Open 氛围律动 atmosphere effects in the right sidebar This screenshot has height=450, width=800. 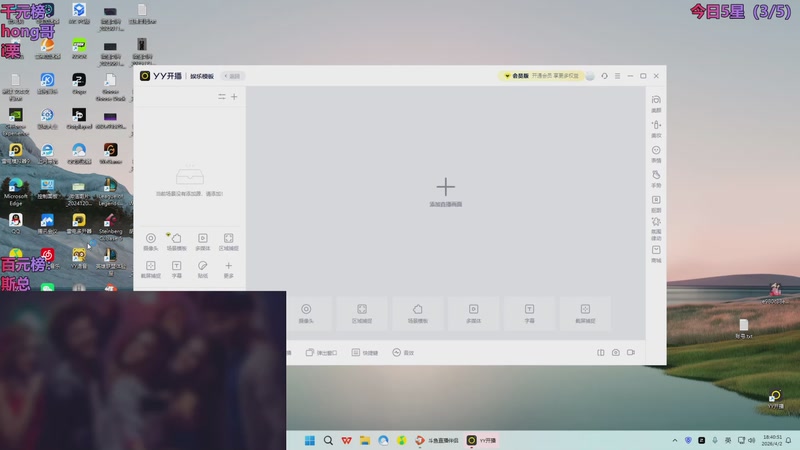click(656, 229)
